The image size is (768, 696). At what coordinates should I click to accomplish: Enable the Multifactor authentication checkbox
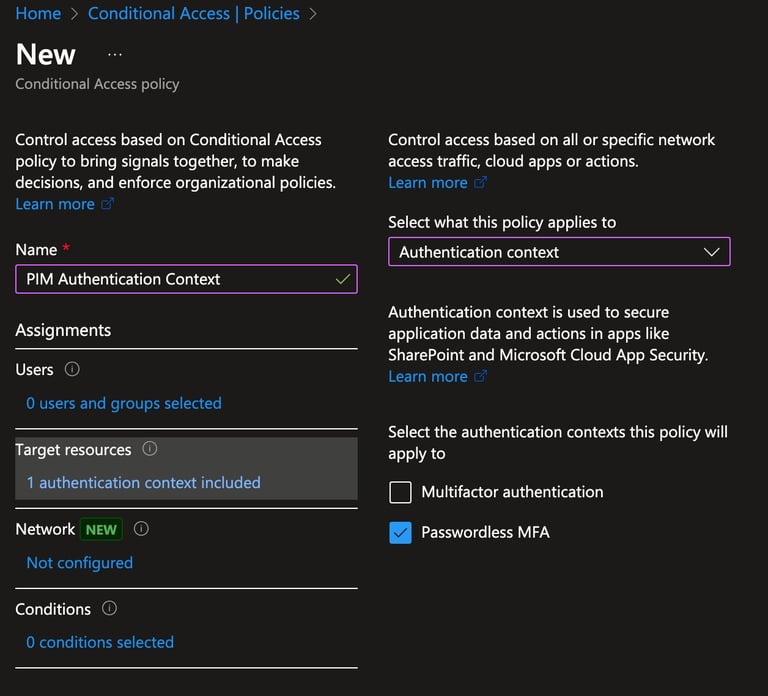(x=400, y=492)
